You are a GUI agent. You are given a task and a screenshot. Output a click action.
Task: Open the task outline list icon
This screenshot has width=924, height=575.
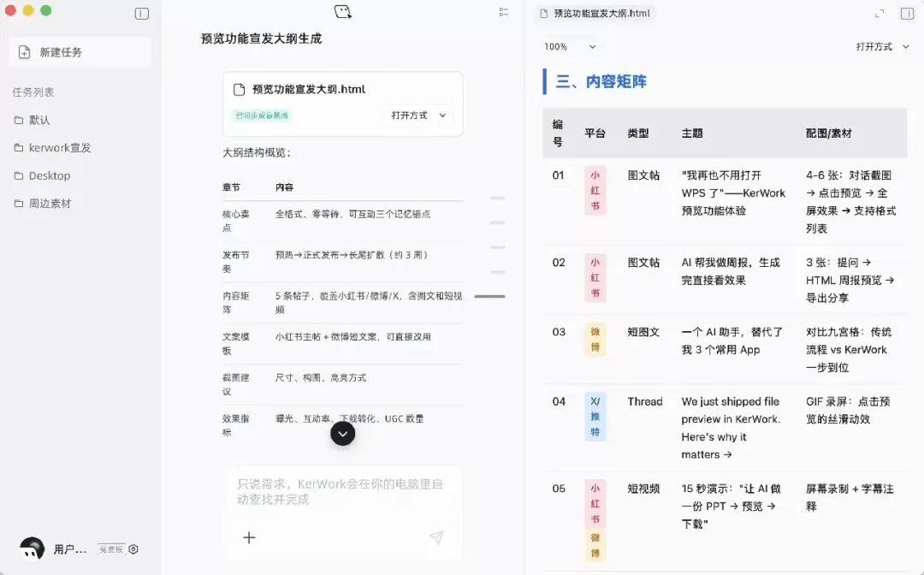[503, 12]
